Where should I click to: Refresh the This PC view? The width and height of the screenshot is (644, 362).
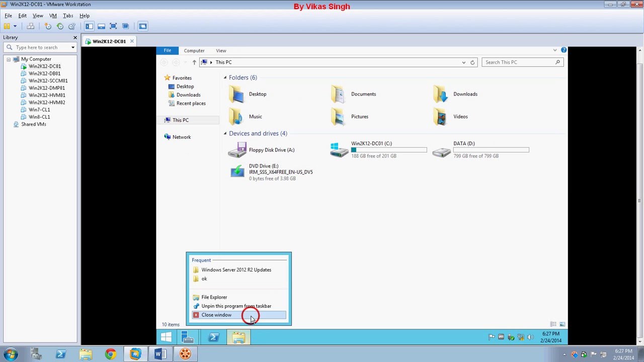pos(472,62)
